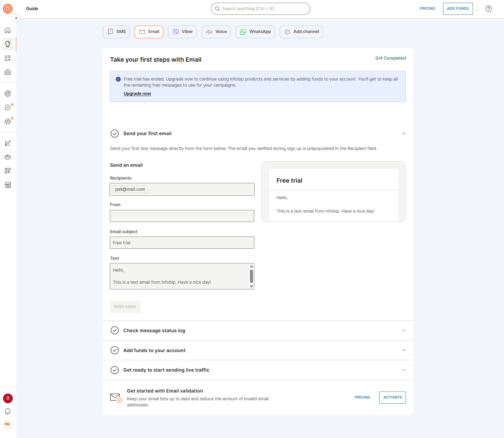Click the 'Upgrade now' link

click(137, 93)
